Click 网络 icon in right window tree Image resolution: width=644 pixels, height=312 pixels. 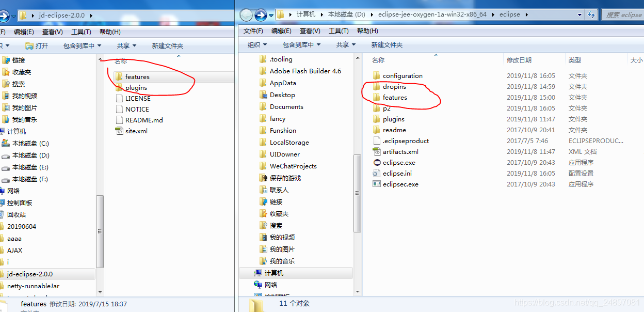(x=259, y=285)
